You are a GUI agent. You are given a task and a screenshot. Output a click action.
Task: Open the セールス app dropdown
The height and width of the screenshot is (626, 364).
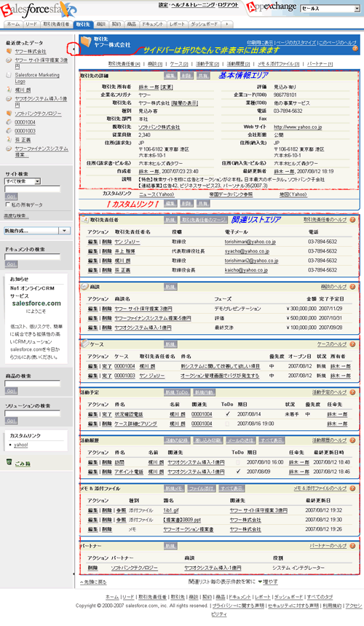(x=331, y=9)
